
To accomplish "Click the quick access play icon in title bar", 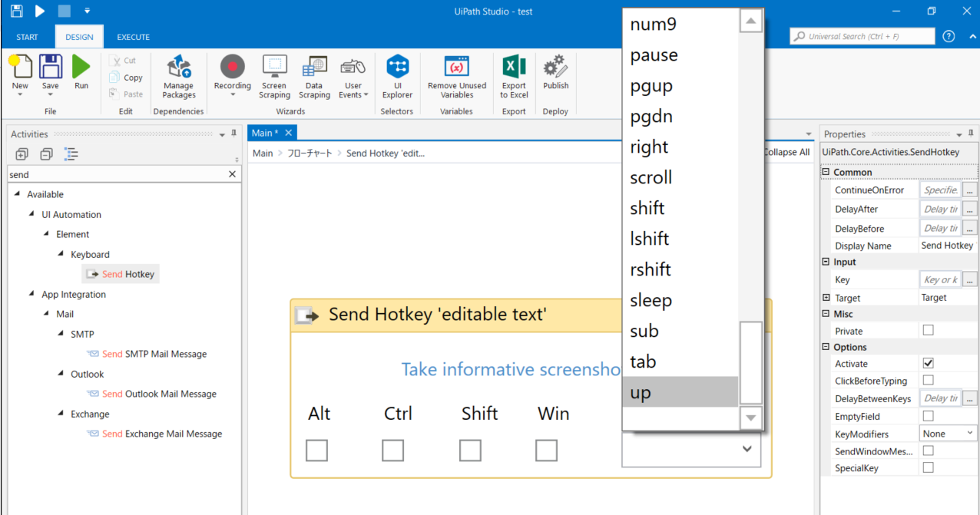I will [x=40, y=12].
